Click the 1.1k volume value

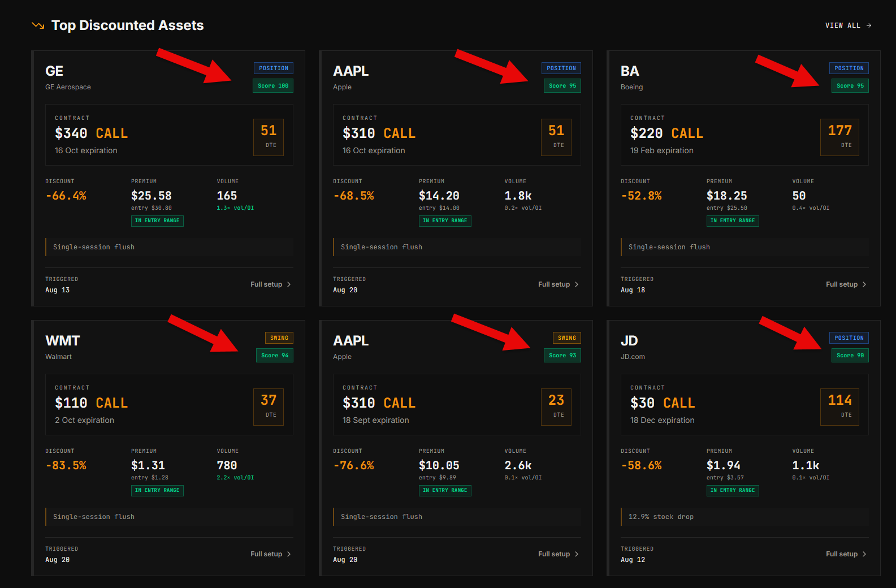pyautogui.click(x=806, y=466)
